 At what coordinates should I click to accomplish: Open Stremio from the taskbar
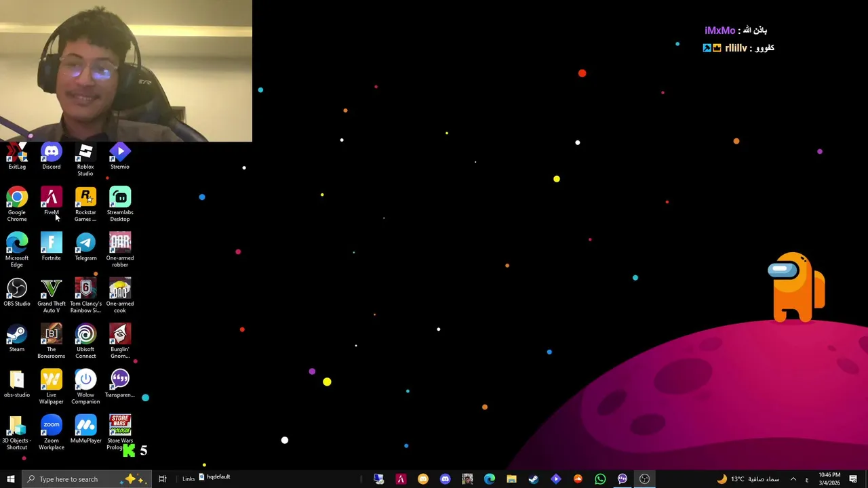(556, 479)
